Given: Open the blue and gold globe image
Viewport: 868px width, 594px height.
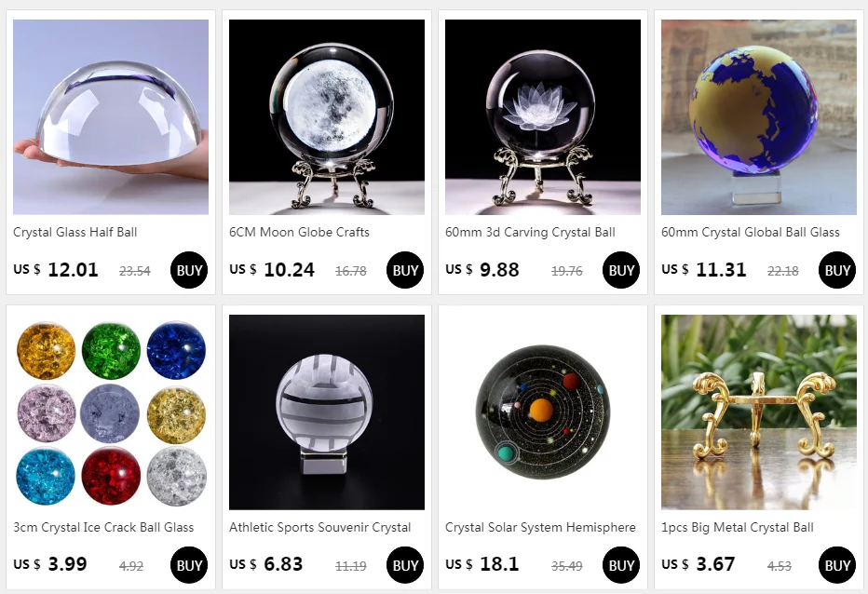Looking at the screenshot, I should pos(759,116).
